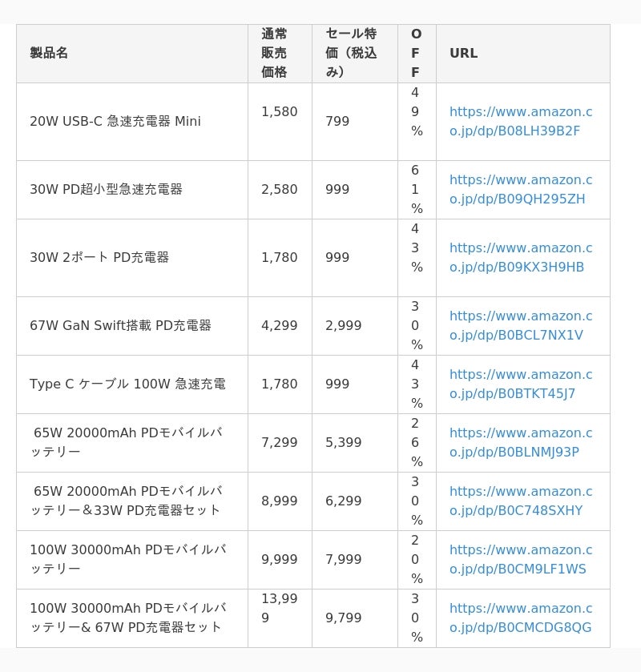
Task: Select product name 30W PD超小型急速充電器
Action: (x=107, y=190)
